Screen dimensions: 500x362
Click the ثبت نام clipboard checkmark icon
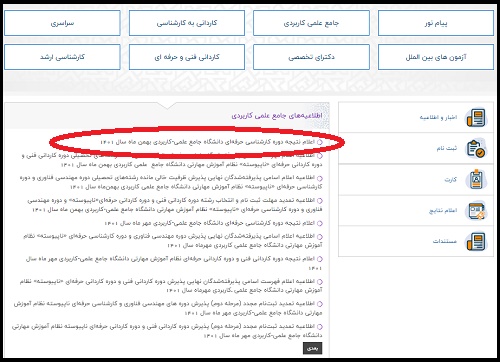click(476, 148)
